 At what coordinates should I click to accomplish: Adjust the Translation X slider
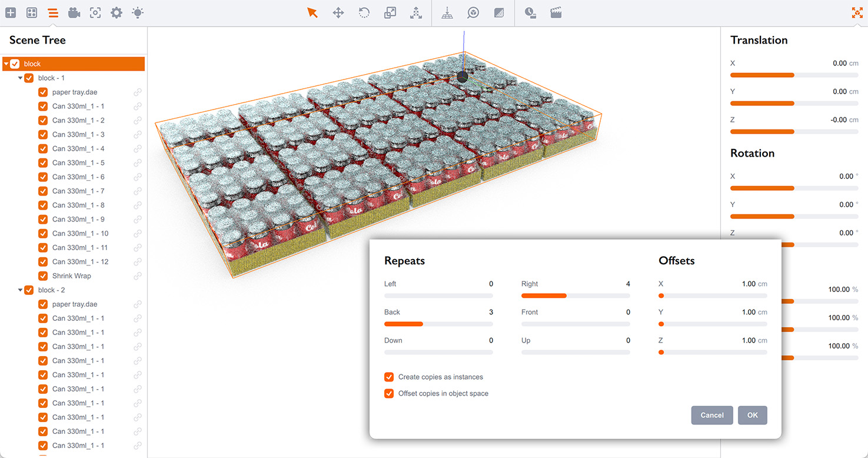pos(794,75)
